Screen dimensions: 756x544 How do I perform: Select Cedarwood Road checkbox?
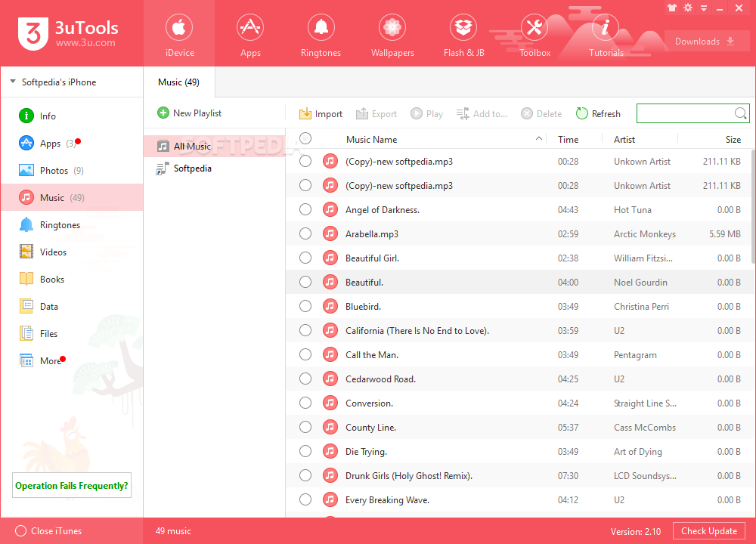coord(305,379)
